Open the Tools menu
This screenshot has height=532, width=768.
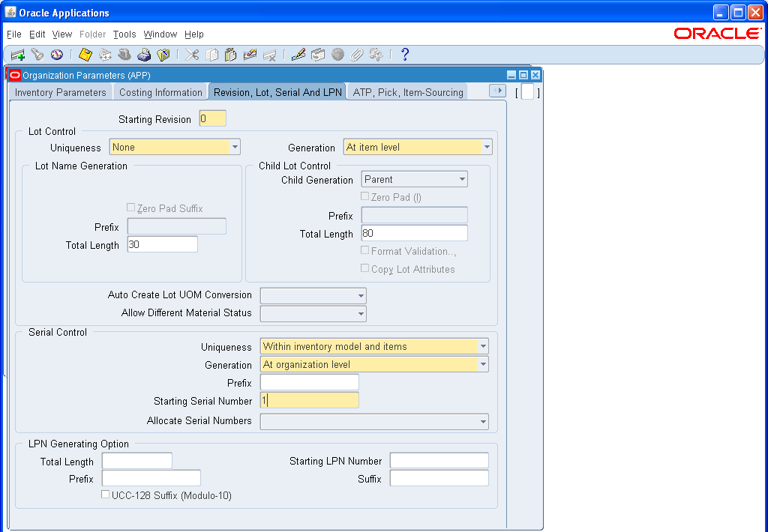[124, 34]
